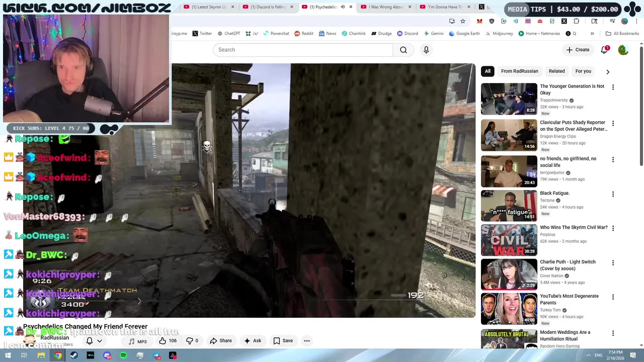The height and width of the screenshot is (362, 644).
Task: Expand the hidden bookmarks overflow chevron
Action: (592, 34)
